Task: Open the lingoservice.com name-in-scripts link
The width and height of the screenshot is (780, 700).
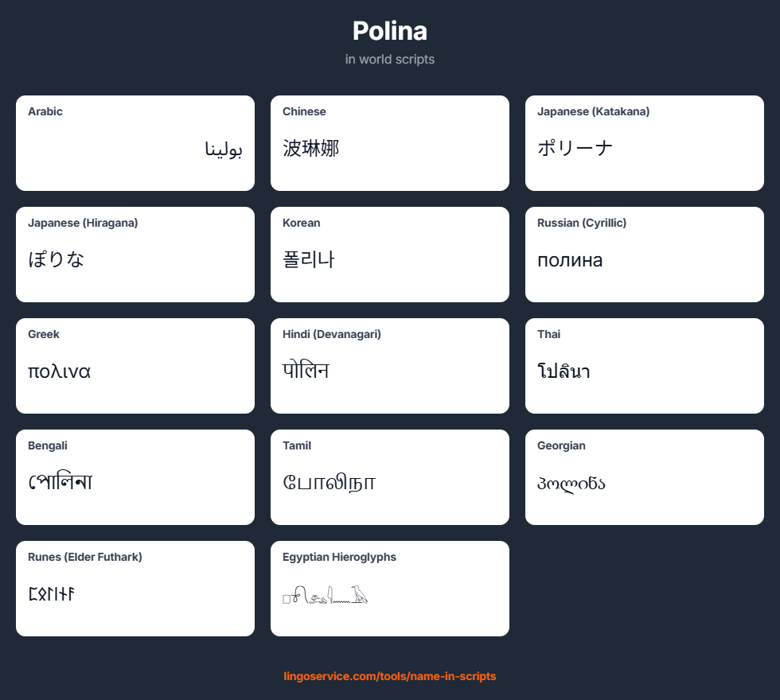Action: [389, 677]
